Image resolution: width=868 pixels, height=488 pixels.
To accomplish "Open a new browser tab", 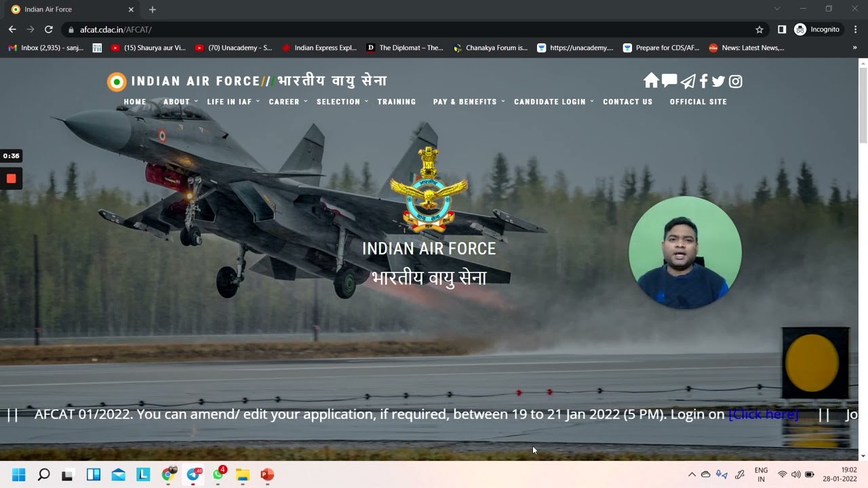I will tap(153, 9).
